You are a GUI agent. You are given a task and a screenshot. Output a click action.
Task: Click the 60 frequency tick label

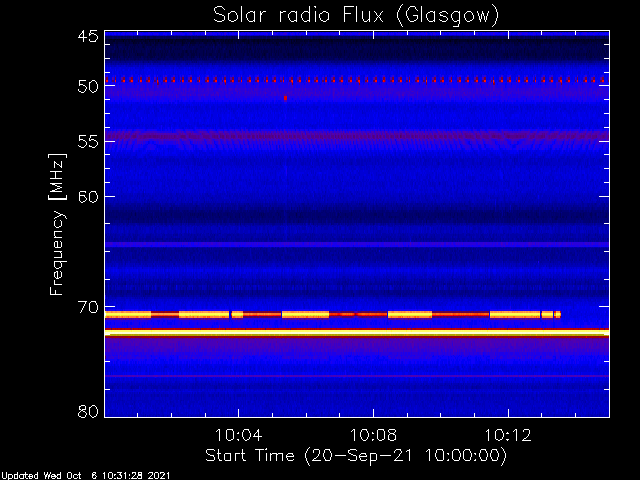88,197
